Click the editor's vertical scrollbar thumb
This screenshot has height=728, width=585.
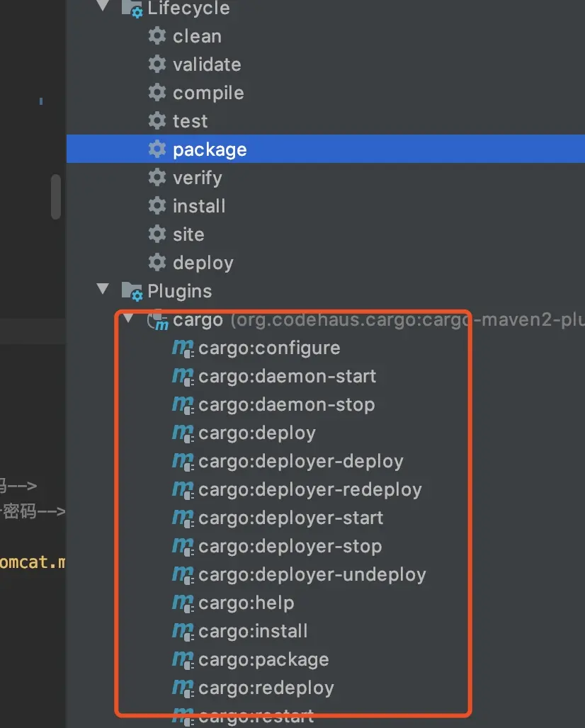[56, 196]
